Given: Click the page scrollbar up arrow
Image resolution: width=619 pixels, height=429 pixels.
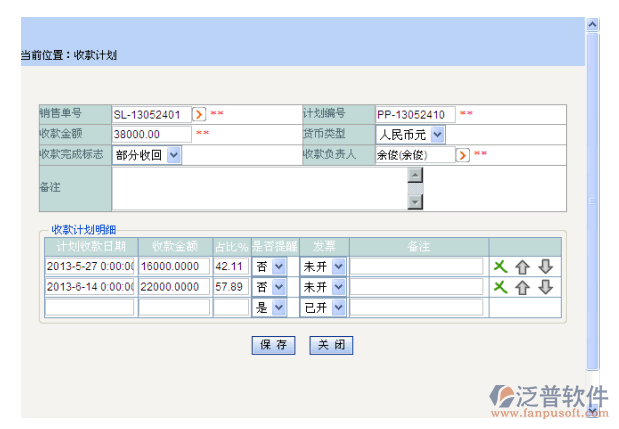Looking at the screenshot, I should pos(592,24).
